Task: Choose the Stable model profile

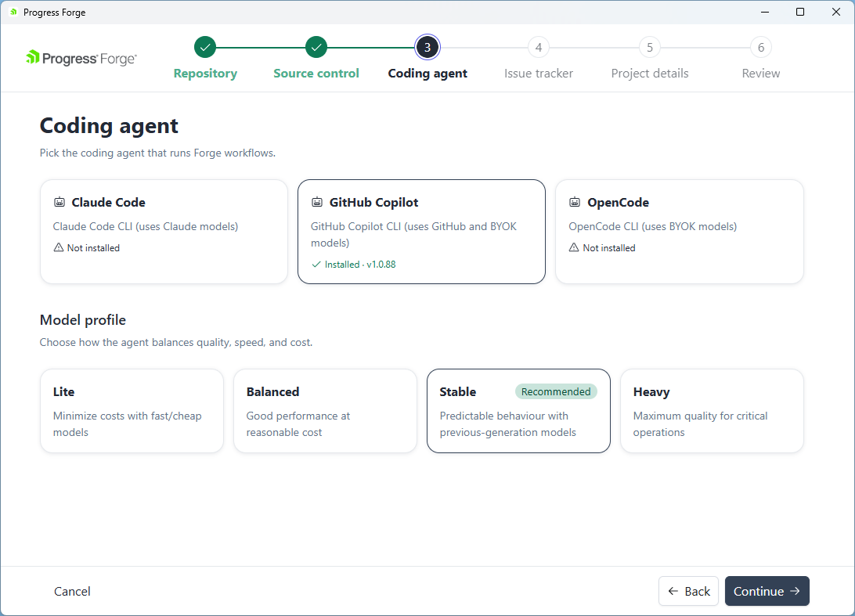Action: point(518,411)
